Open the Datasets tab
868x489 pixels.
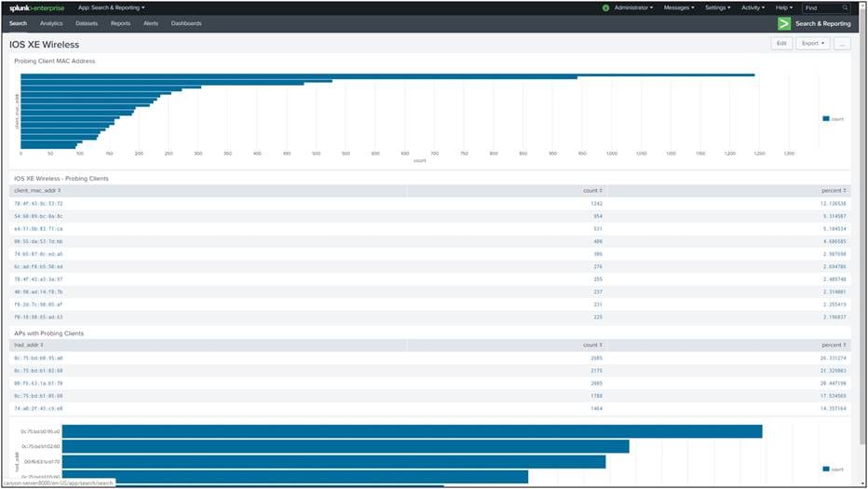pos(87,23)
